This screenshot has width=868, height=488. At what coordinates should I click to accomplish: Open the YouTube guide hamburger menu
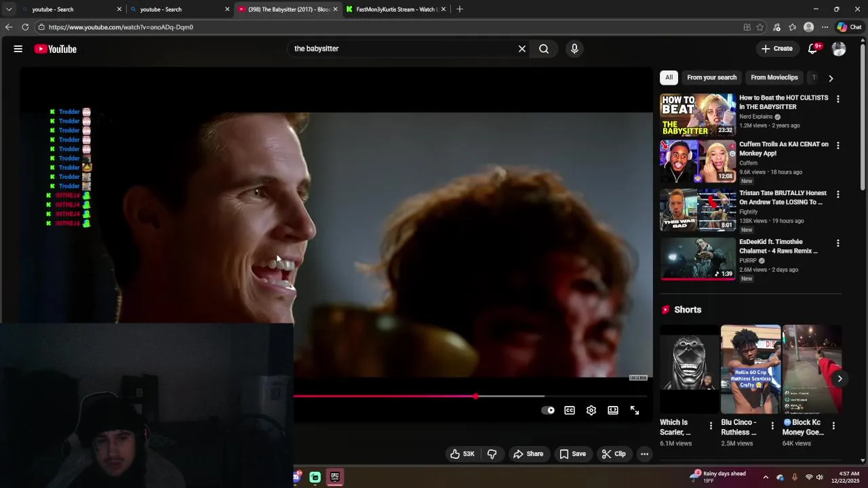click(x=18, y=49)
